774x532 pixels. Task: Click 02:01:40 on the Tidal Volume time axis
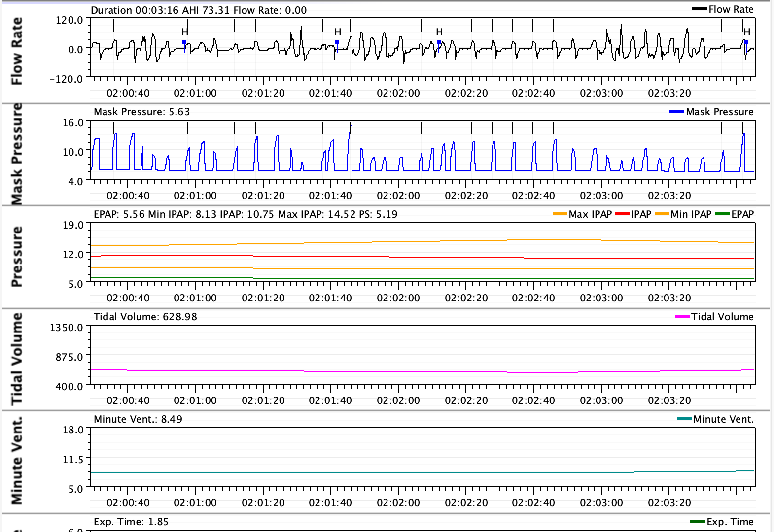coord(330,400)
